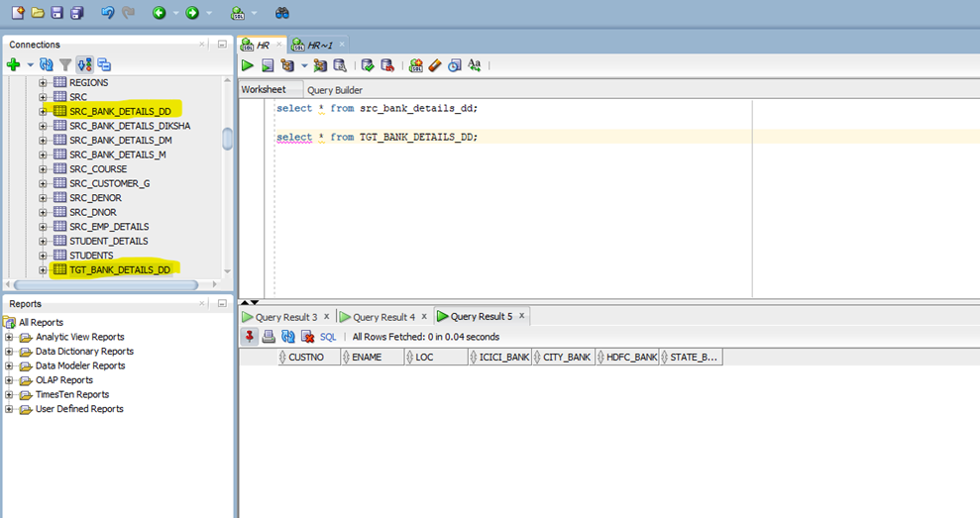Screen dimensions: 980x518
Task: Expand Analytic View Reports folder
Action: [x=9, y=337]
